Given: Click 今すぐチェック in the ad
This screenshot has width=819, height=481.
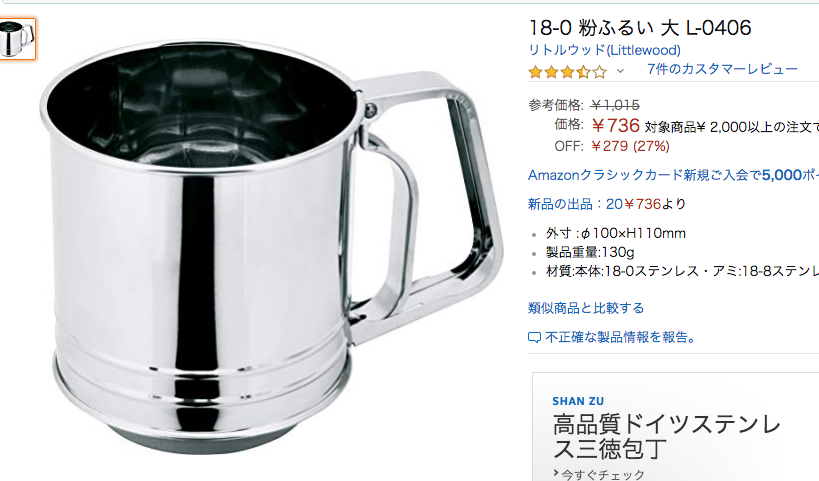Looking at the screenshot, I should tap(603, 475).
